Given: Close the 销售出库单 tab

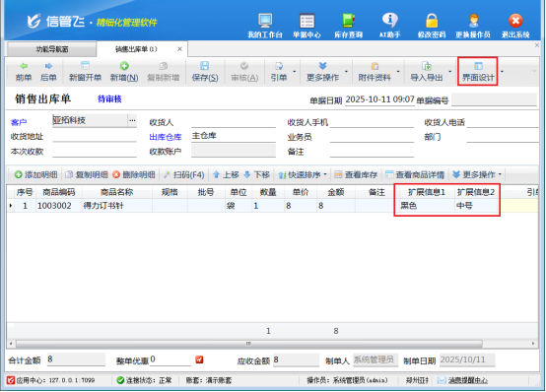Looking at the screenshot, I should coord(179,49).
